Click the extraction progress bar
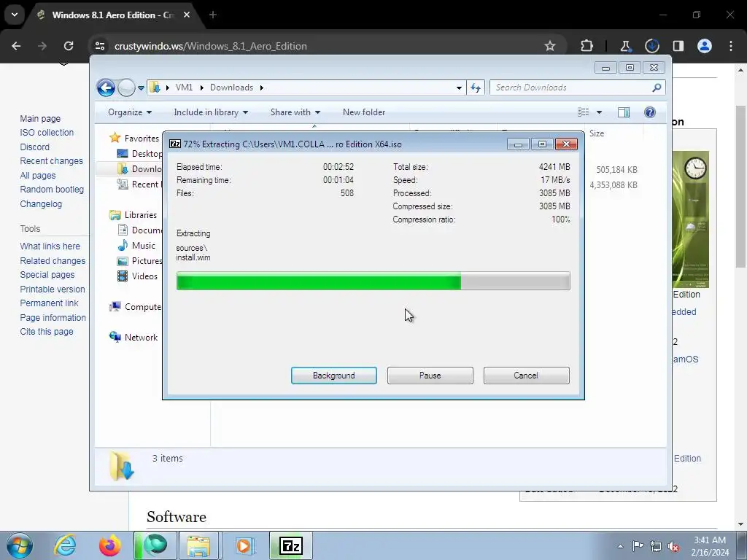 373,281
